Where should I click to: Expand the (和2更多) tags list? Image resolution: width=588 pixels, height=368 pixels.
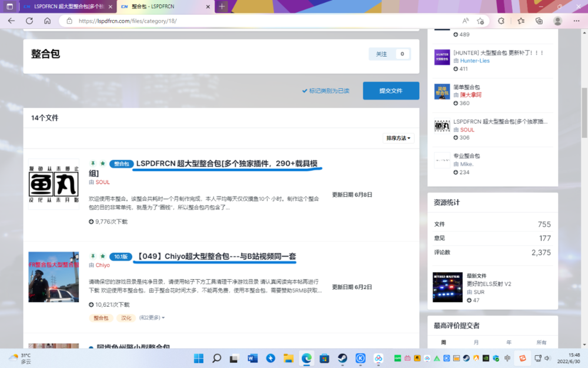click(150, 317)
